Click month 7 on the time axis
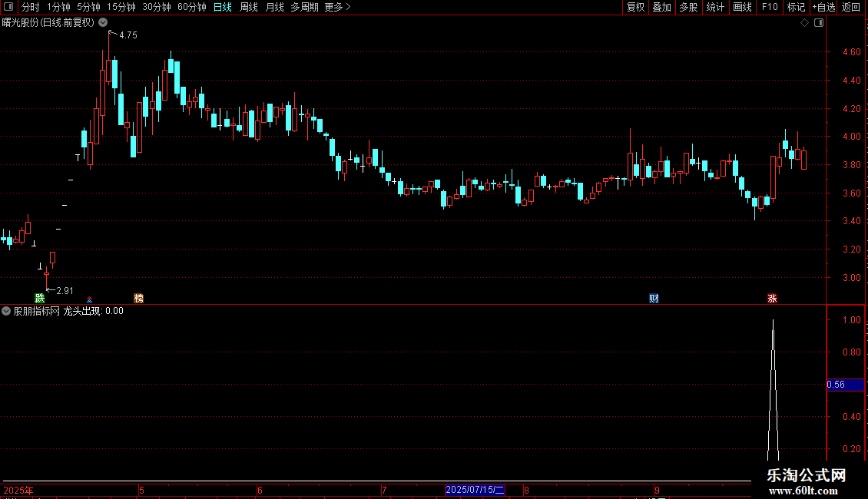Viewport: 868px width, 499px height. (x=383, y=490)
